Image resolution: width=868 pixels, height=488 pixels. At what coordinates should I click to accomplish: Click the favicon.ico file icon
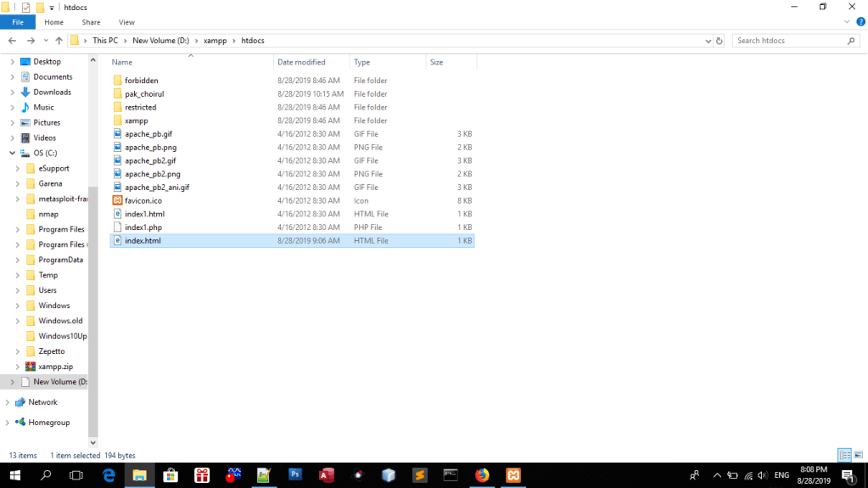[x=118, y=201]
